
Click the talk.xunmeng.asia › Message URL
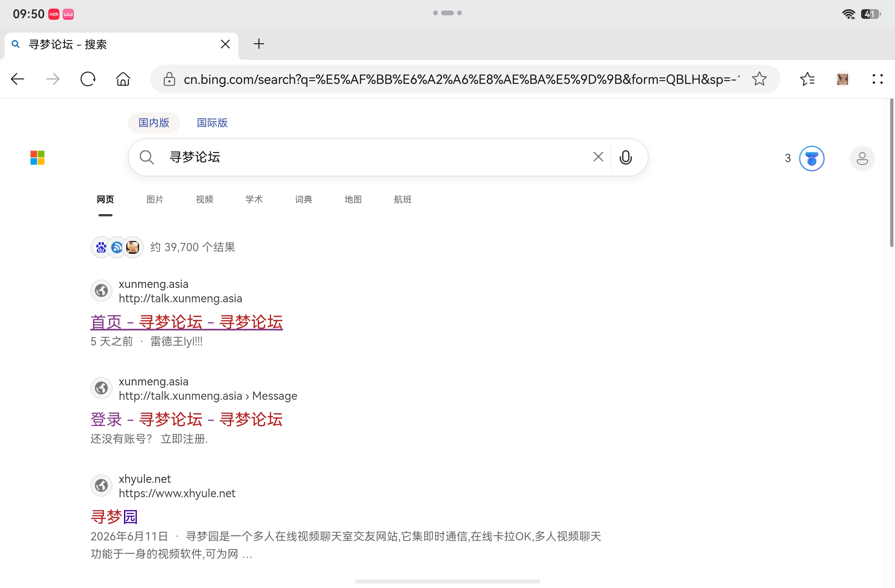[x=208, y=396]
